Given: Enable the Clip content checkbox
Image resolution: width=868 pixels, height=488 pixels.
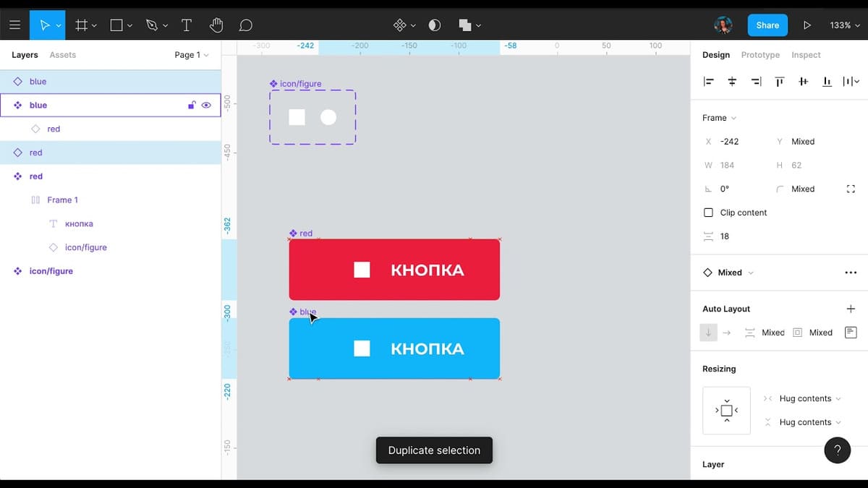Looking at the screenshot, I should pos(708,213).
